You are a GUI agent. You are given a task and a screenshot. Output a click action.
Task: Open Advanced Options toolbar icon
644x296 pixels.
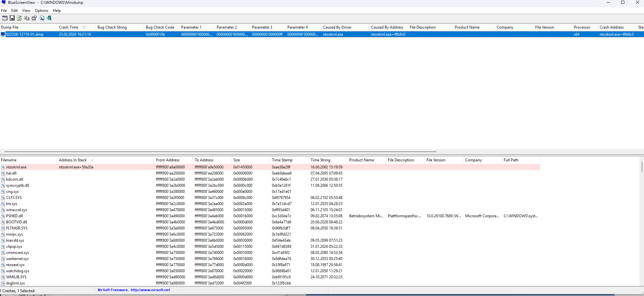[5, 18]
